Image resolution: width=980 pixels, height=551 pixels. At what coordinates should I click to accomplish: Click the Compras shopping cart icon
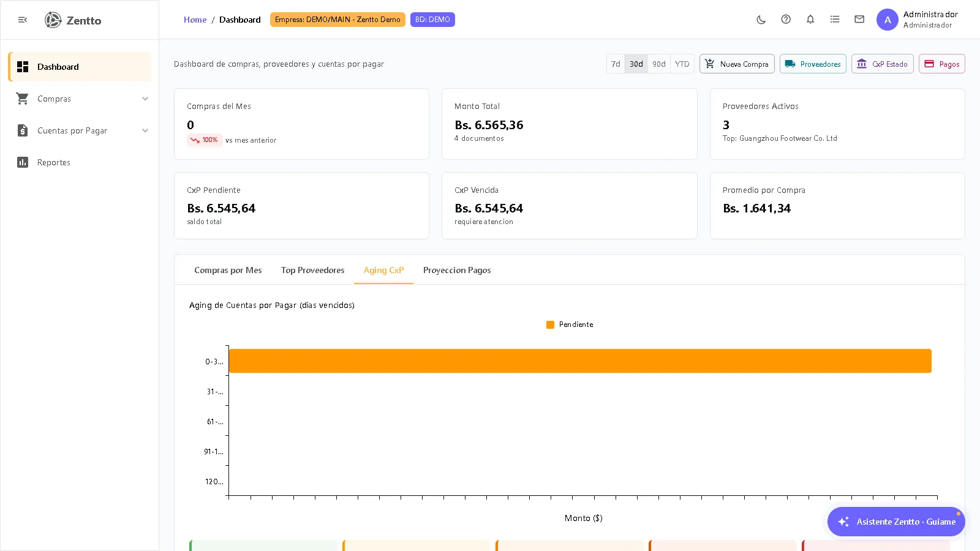[x=23, y=99]
